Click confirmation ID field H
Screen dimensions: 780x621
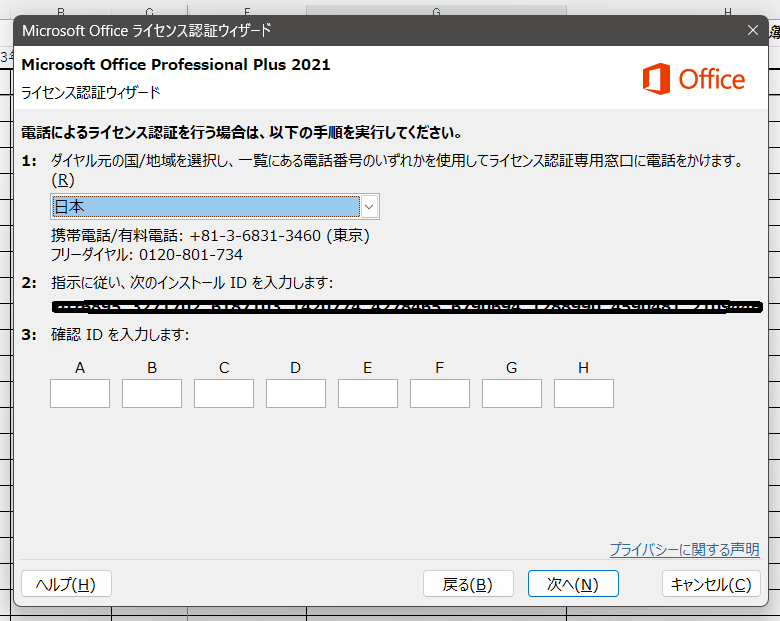click(x=584, y=394)
